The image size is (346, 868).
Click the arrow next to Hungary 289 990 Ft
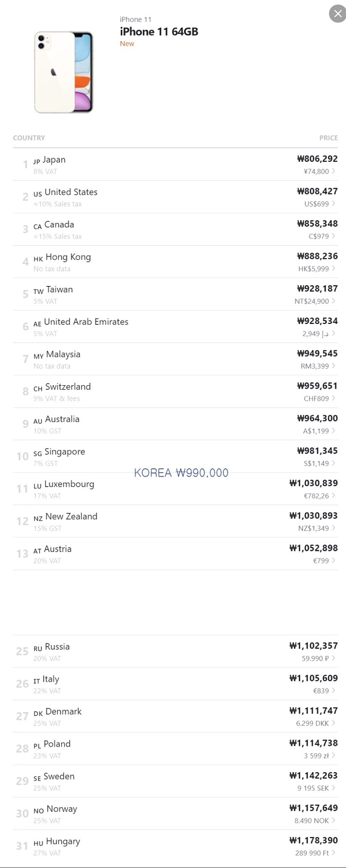(333, 853)
